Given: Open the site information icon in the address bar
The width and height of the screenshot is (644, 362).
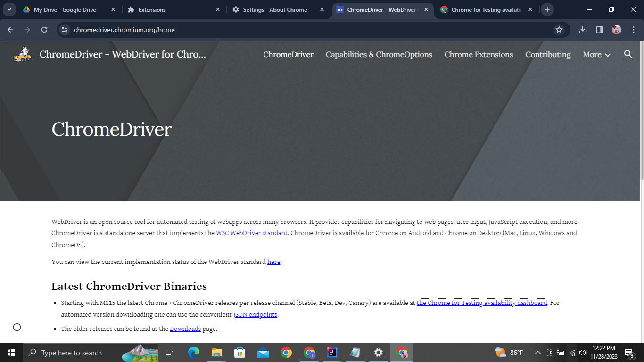Looking at the screenshot, I should pos(65,30).
